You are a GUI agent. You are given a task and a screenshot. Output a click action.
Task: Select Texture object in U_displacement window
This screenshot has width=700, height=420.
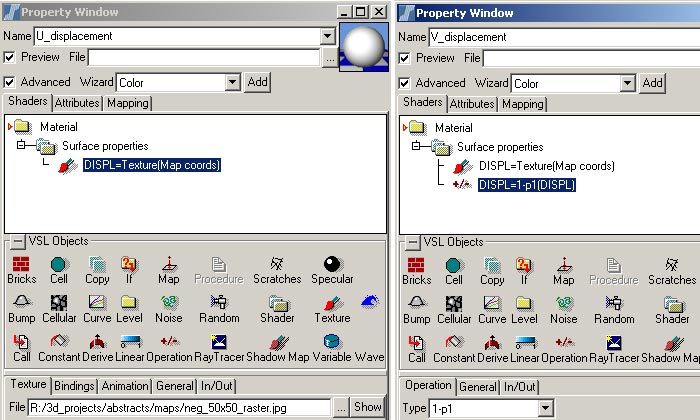point(332,310)
